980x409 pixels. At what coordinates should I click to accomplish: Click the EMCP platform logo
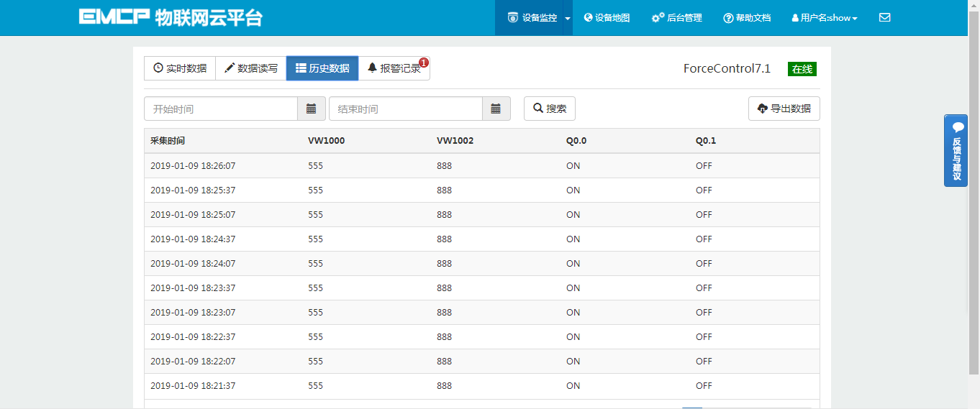(x=171, y=17)
